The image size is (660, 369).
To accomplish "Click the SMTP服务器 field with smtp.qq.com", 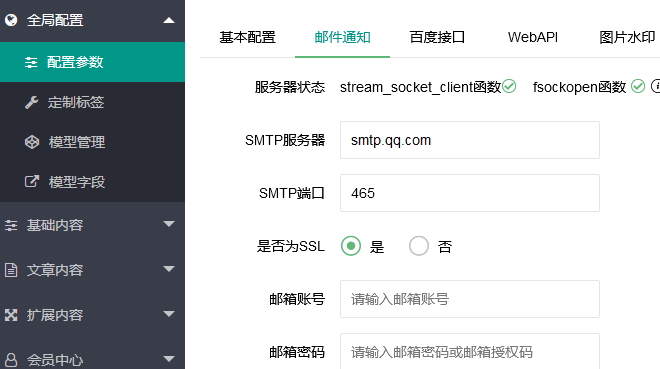I will point(470,140).
